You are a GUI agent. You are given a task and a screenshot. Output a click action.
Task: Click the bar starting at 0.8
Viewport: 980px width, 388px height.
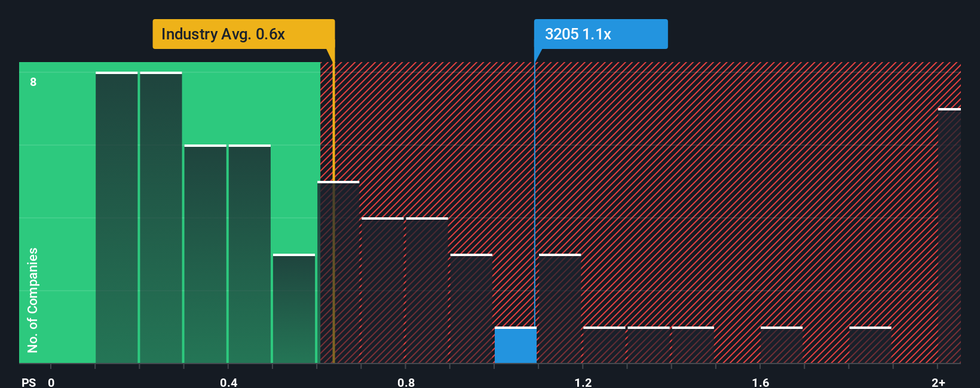point(427,290)
